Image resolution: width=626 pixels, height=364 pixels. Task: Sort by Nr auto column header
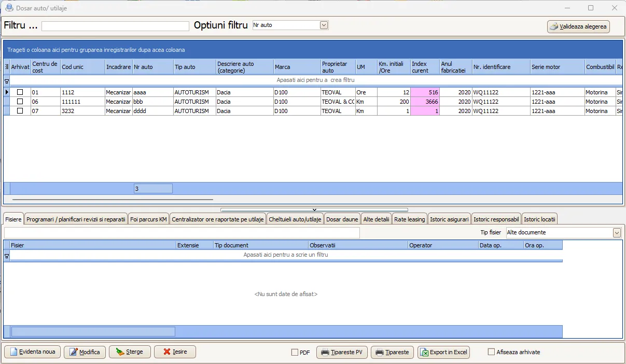152,67
